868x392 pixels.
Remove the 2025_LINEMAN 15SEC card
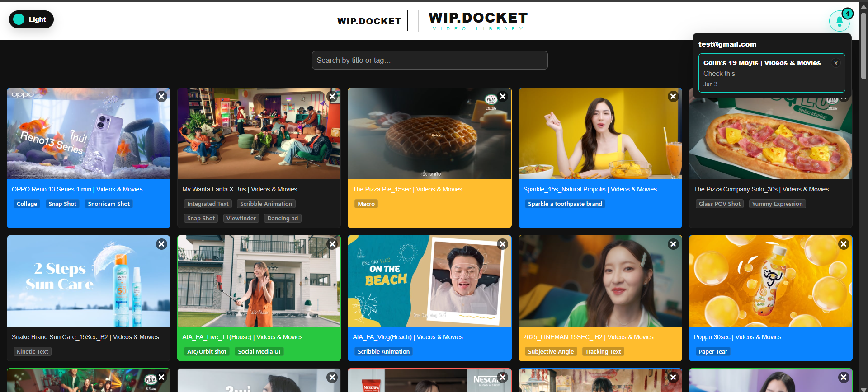(673, 244)
